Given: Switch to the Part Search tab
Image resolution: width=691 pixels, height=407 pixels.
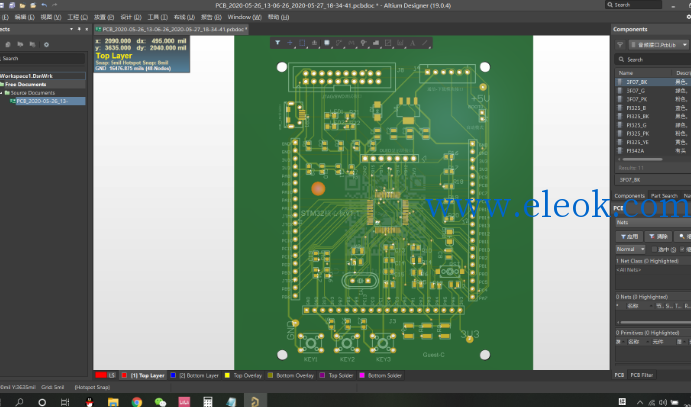Looking at the screenshot, I should point(664,196).
